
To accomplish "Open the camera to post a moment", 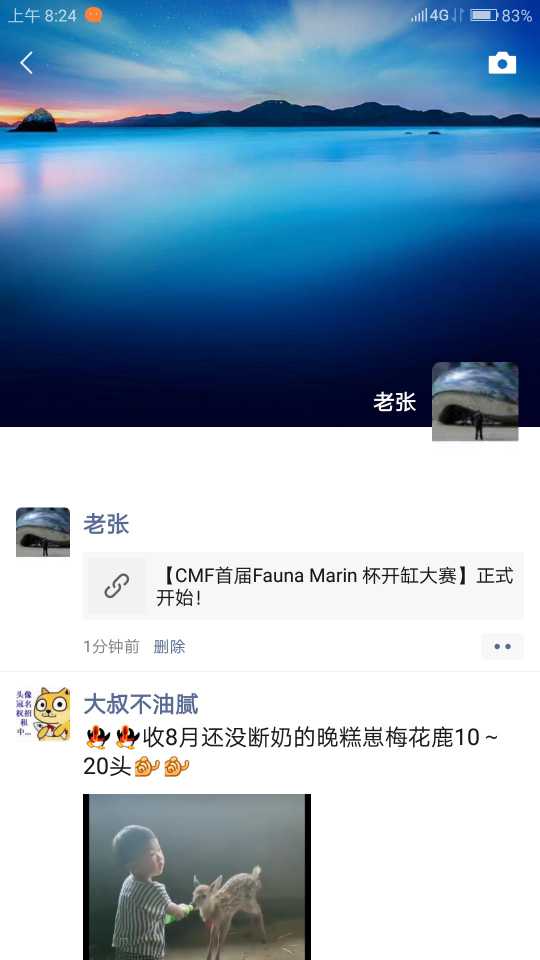I will pyautogui.click(x=502, y=63).
